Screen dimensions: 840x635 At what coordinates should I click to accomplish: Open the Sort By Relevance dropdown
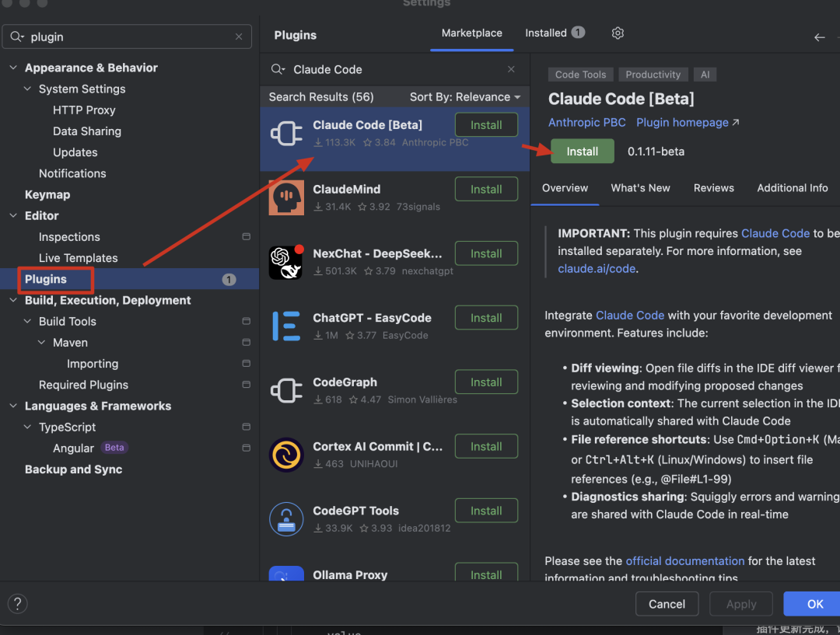coord(465,97)
